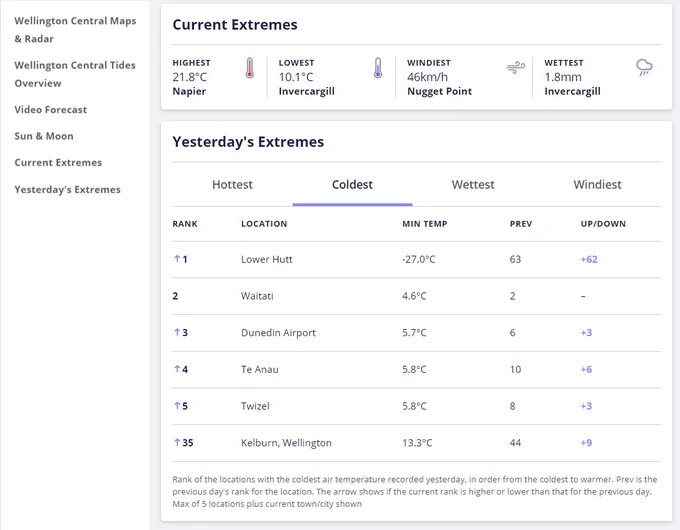Select the Dunedin Airport location entry
The width and height of the screenshot is (680, 530).
pyautogui.click(x=278, y=333)
